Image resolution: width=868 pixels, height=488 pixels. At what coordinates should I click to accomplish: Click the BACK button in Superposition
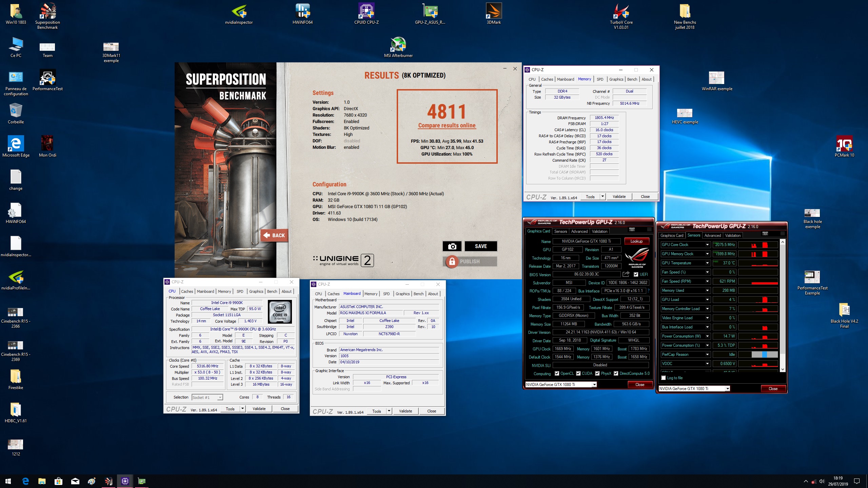coord(274,235)
